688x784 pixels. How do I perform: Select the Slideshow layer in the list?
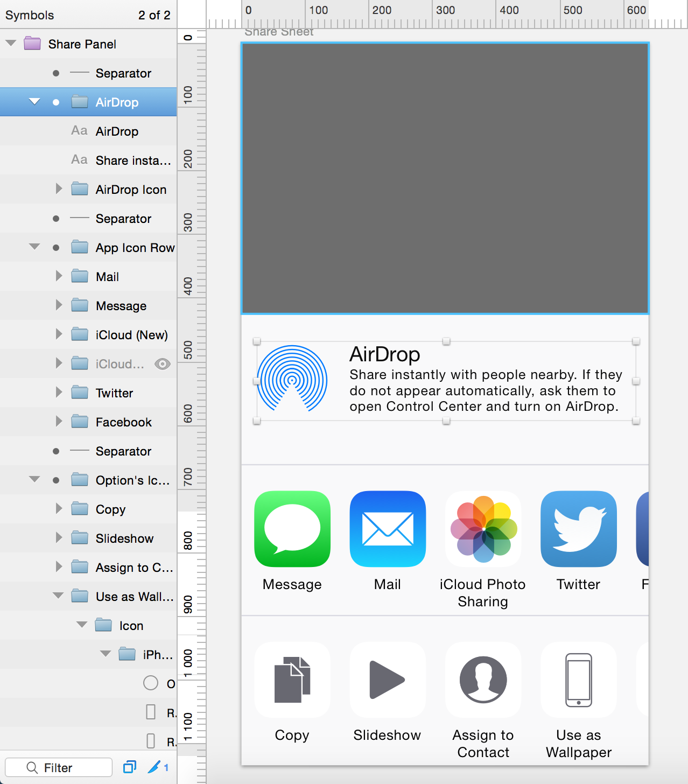[x=124, y=538]
